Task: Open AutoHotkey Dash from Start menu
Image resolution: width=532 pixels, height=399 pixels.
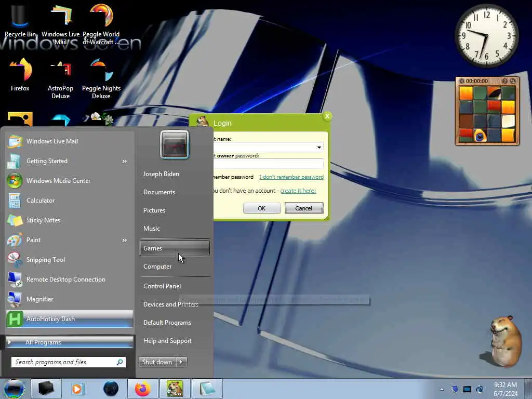Action: 70,319
